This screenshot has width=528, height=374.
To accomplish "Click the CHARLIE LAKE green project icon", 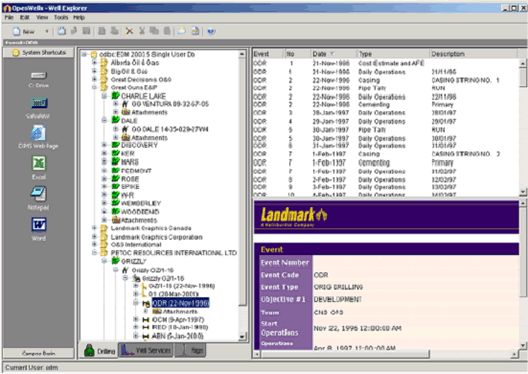I will click(116, 96).
